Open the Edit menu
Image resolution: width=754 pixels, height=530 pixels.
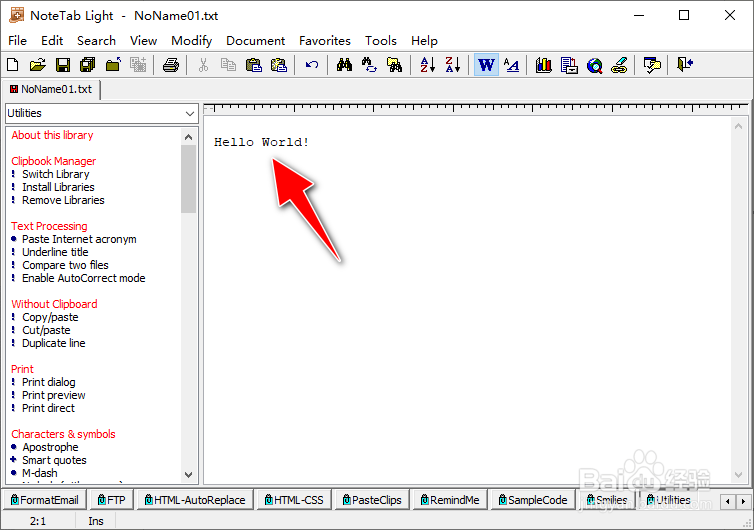click(52, 41)
